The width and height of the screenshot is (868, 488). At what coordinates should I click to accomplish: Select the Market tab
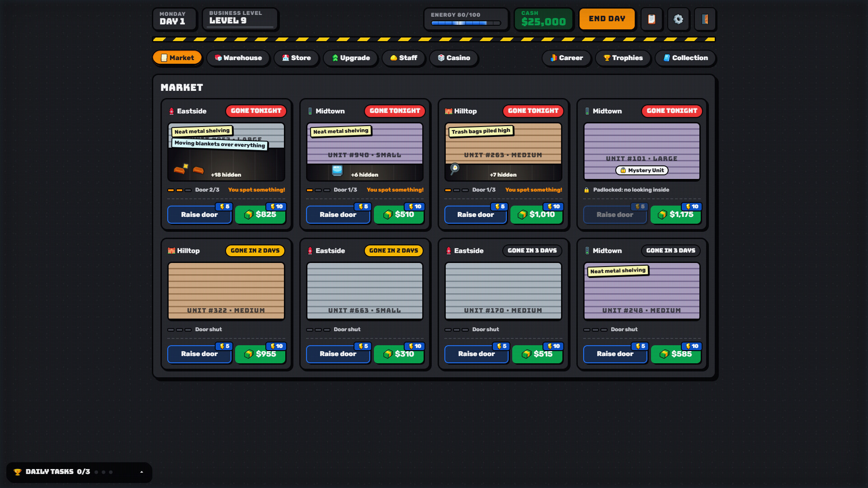177,58
